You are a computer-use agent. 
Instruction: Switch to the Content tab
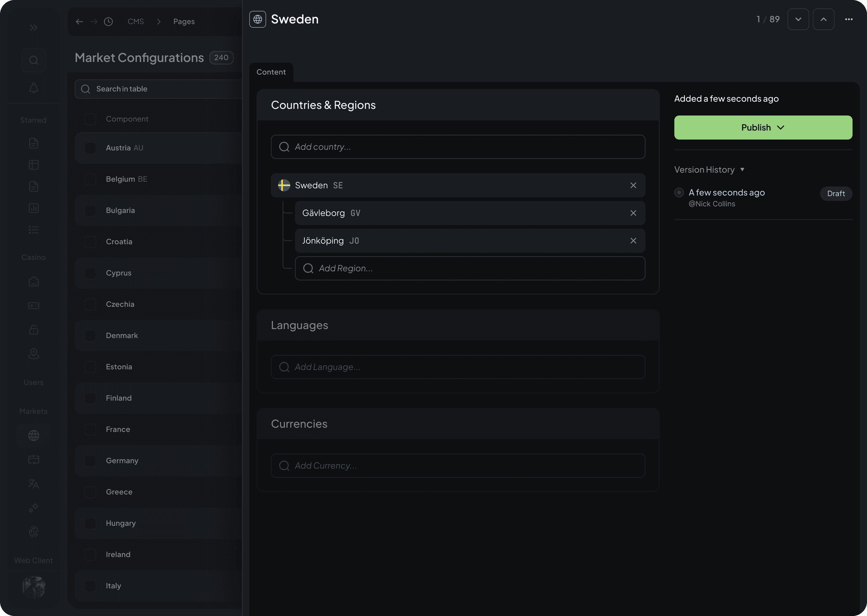[x=271, y=72]
